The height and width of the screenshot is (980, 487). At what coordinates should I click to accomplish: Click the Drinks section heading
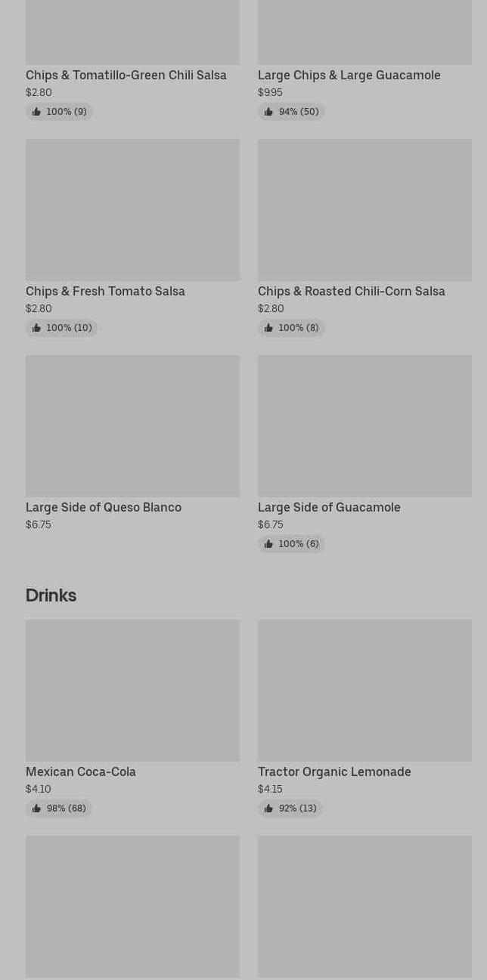pyautogui.click(x=51, y=595)
